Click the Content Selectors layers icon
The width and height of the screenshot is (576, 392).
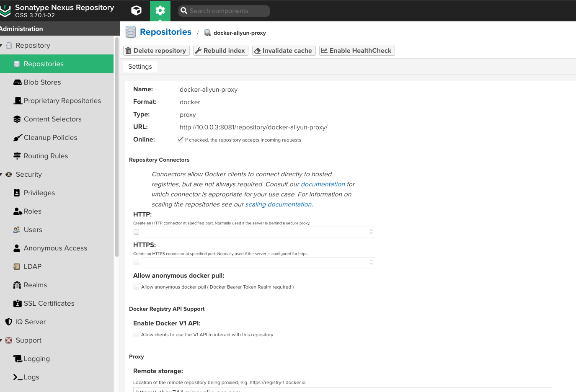[17, 119]
